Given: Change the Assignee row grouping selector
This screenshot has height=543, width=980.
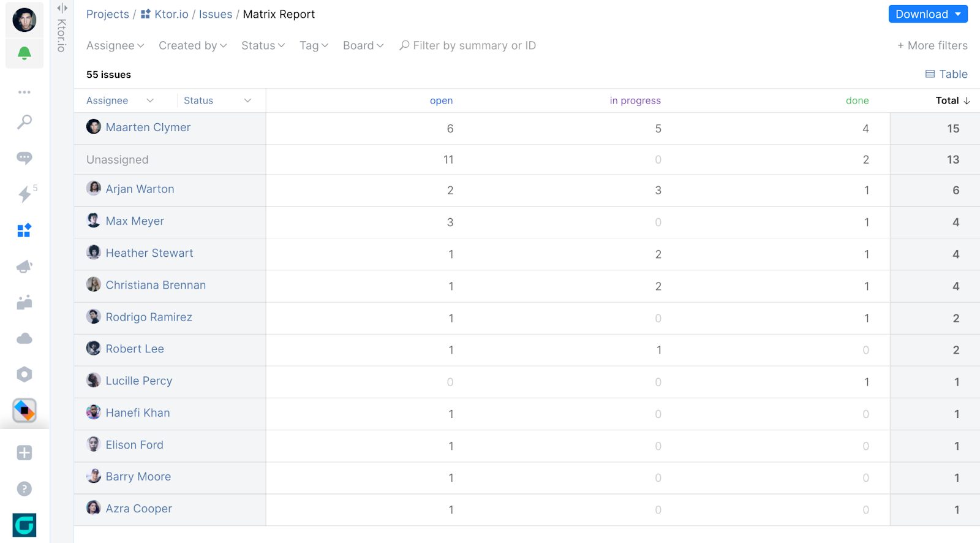Looking at the screenshot, I should pos(120,101).
